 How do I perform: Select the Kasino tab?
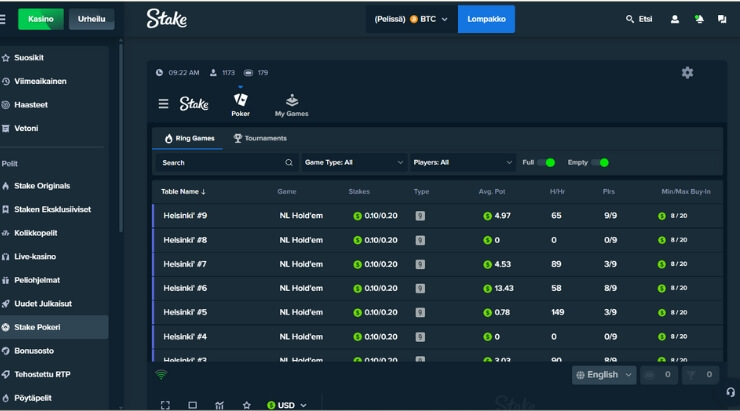pyautogui.click(x=41, y=19)
